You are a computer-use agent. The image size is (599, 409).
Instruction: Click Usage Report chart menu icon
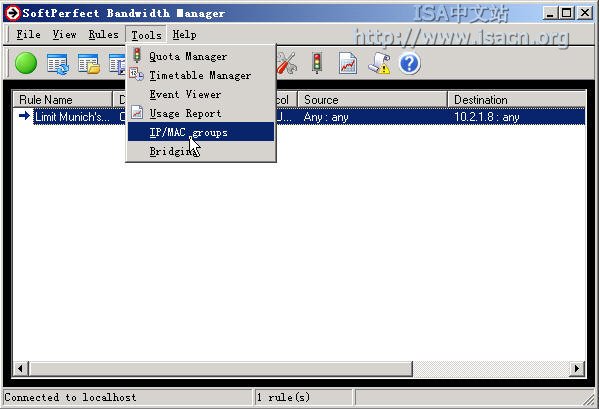click(137, 112)
